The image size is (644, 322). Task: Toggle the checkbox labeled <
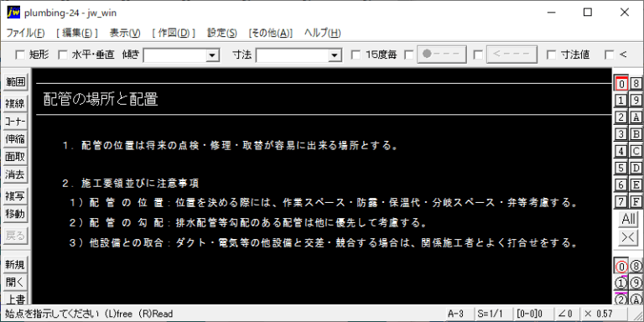click(610, 55)
